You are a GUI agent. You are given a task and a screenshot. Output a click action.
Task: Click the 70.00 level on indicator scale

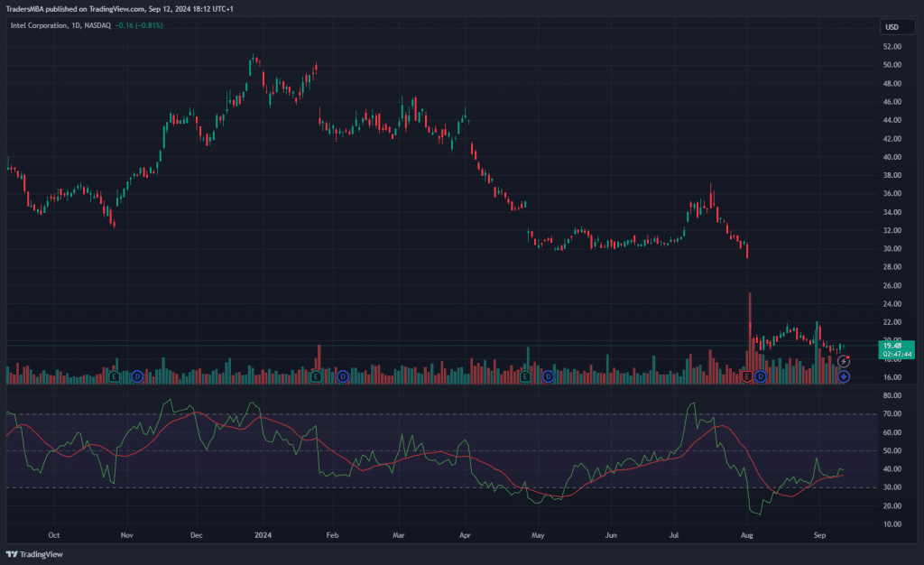click(892, 414)
